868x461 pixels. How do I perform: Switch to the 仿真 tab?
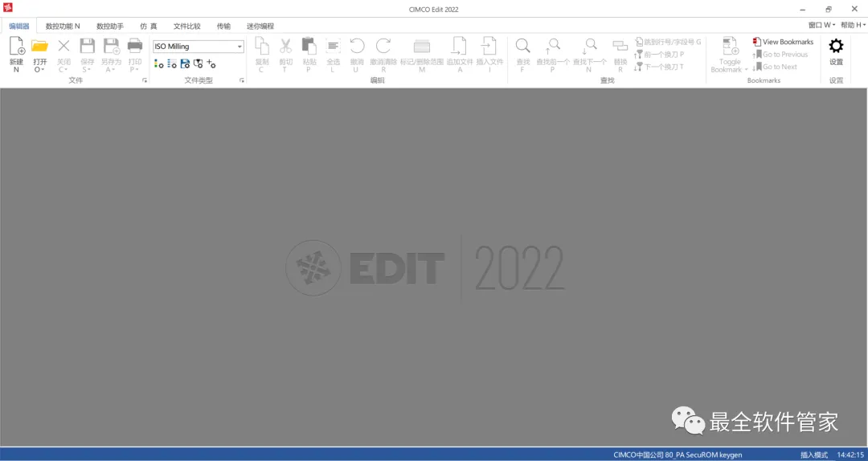point(149,26)
